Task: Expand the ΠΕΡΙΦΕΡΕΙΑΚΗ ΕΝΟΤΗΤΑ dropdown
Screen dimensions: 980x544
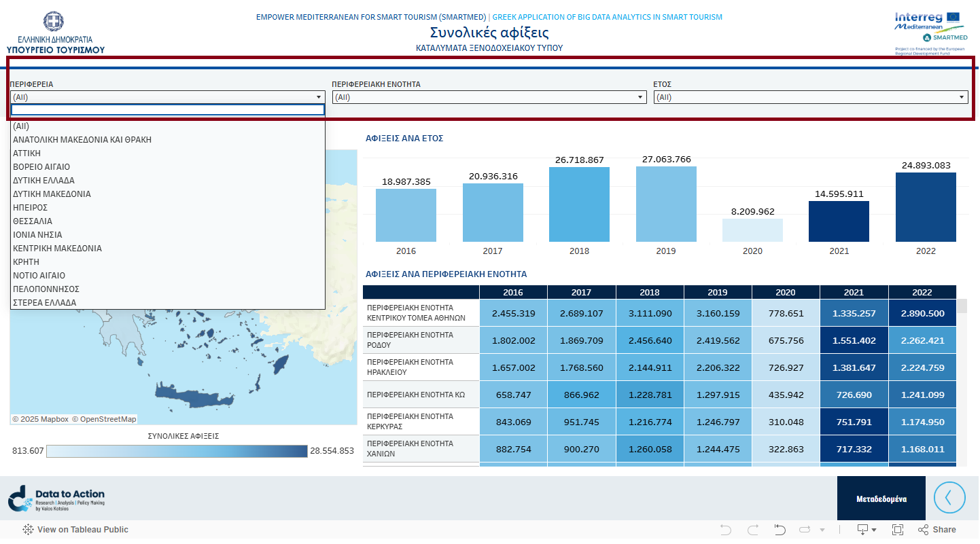Action: coord(488,97)
